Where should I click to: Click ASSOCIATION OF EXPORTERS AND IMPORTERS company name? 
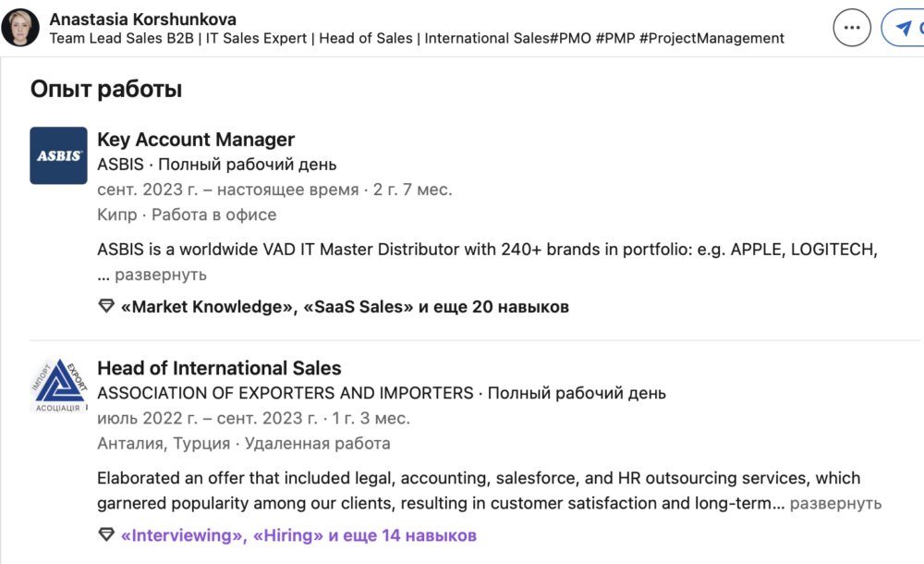pyautogui.click(x=285, y=393)
